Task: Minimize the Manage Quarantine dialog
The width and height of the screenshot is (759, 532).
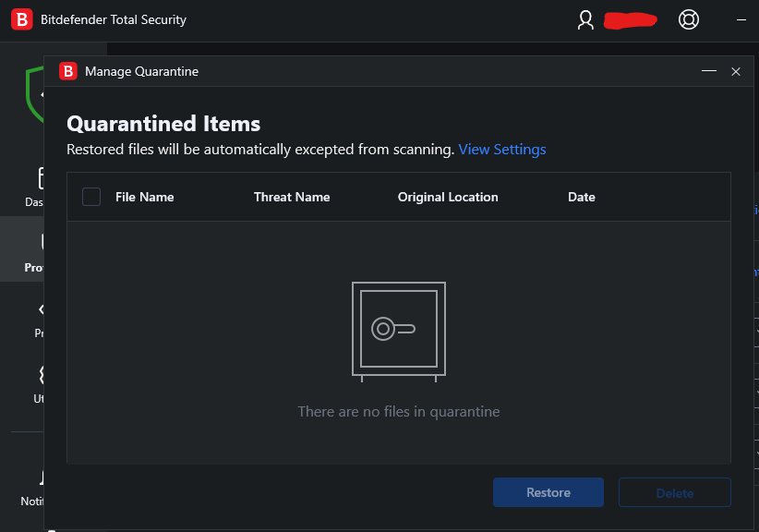Action: 708,71
